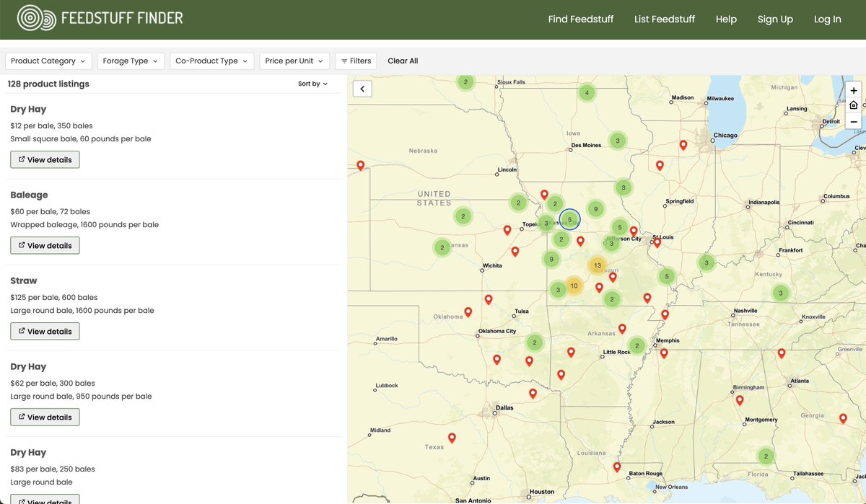Open the Filters button

(x=356, y=61)
